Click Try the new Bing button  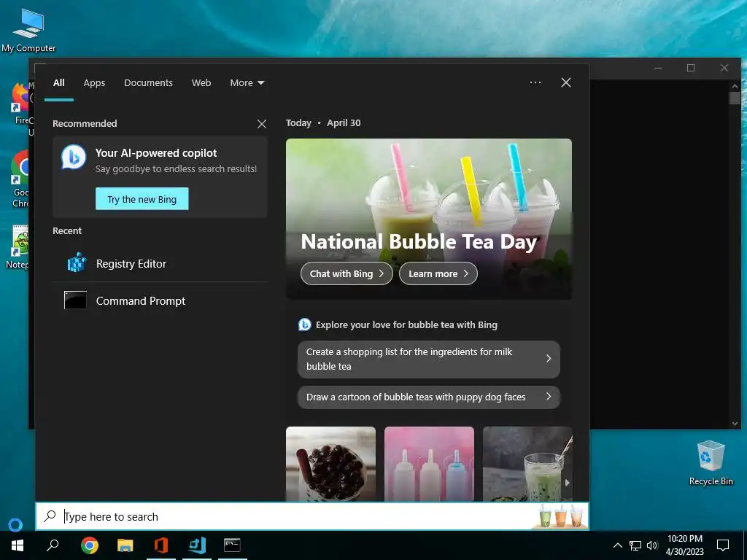(142, 199)
